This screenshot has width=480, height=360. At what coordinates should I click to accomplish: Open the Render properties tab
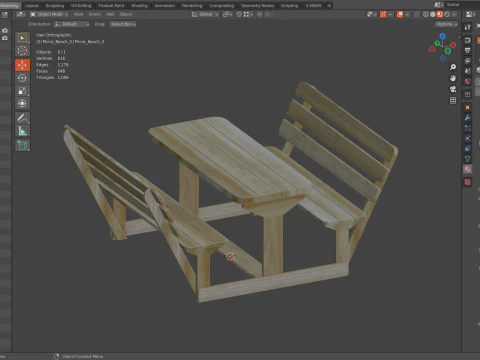[x=467, y=40]
